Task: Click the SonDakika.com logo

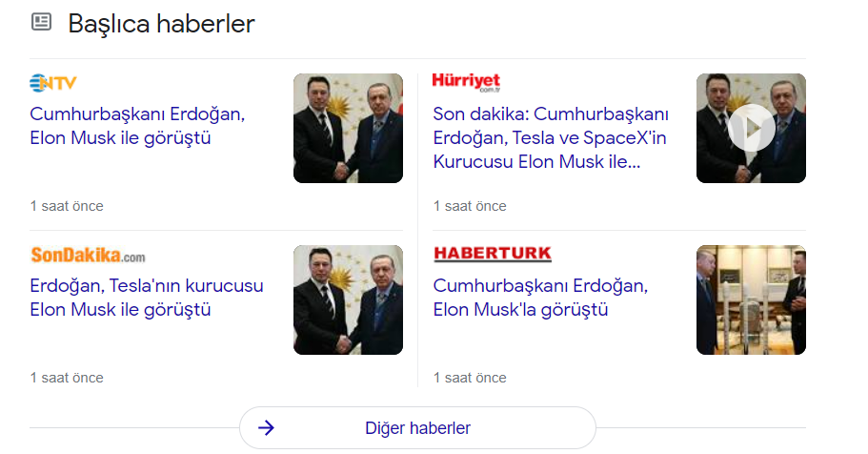Action: (88, 255)
